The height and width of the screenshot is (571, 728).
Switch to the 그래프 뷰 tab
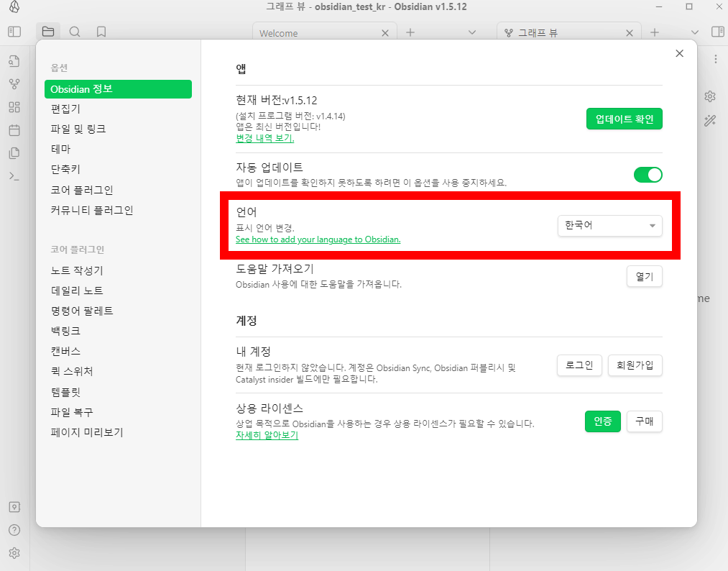click(569, 33)
